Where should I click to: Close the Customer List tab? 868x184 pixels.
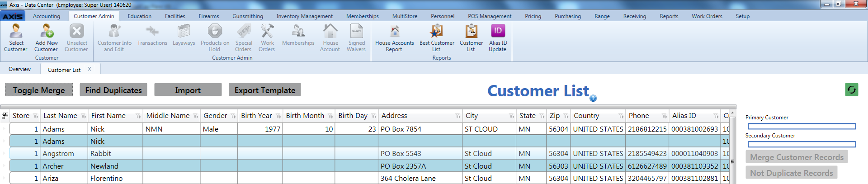point(90,69)
